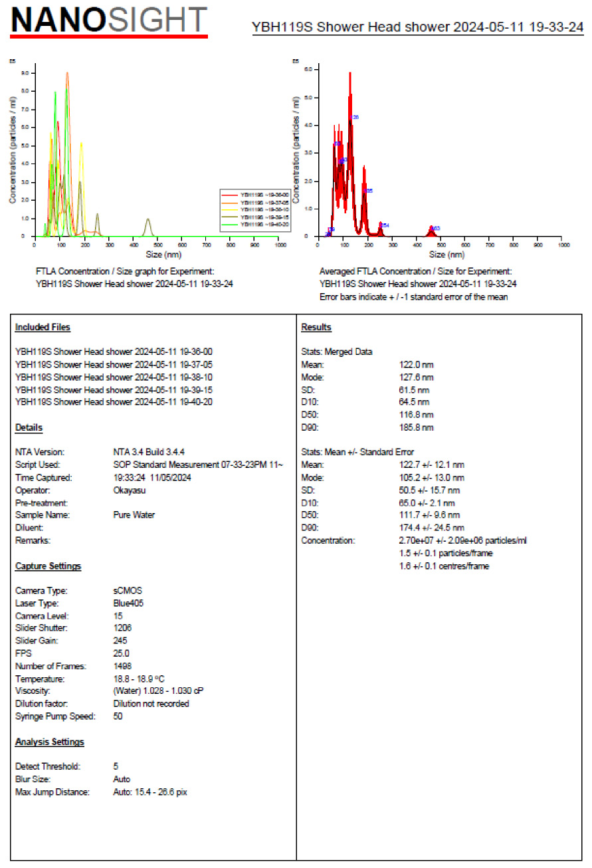
Task: Click the 'Results' heading
Action: tap(316, 327)
